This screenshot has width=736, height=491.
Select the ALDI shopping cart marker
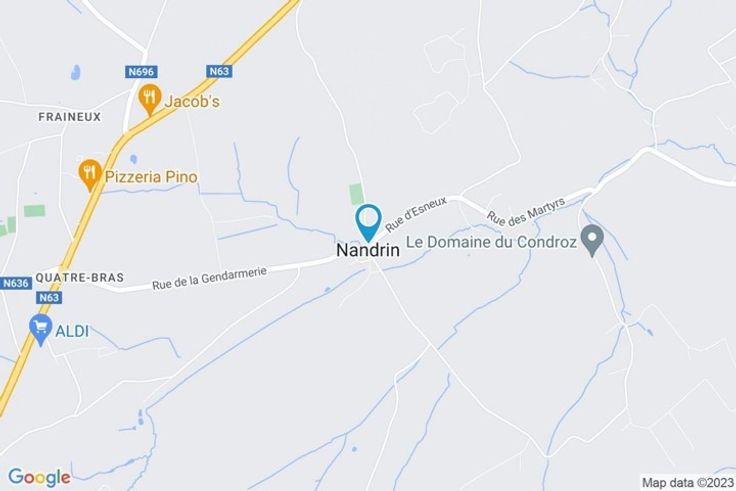click(40, 330)
